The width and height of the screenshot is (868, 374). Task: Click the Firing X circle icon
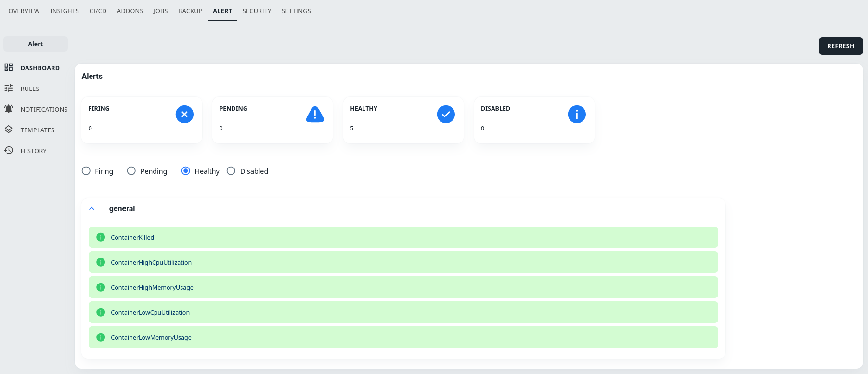184,114
